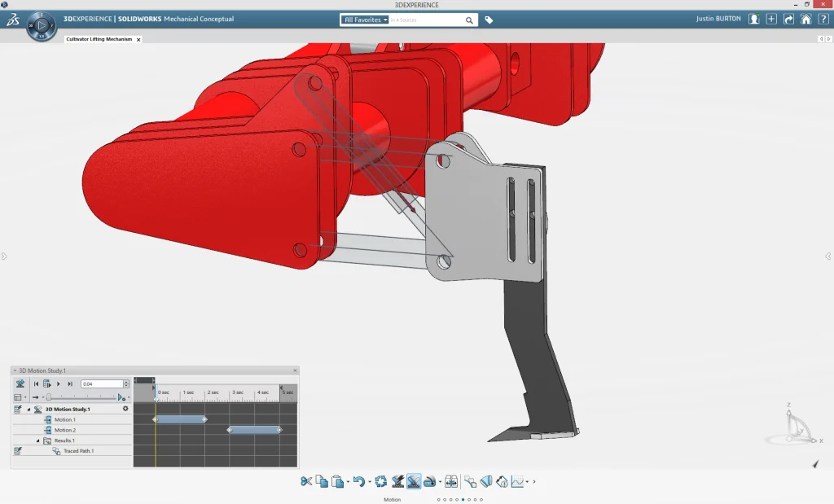Image resolution: width=834 pixels, height=504 pixels.
Task: Select the highlighted Motion tool
Action: (413, 482)
